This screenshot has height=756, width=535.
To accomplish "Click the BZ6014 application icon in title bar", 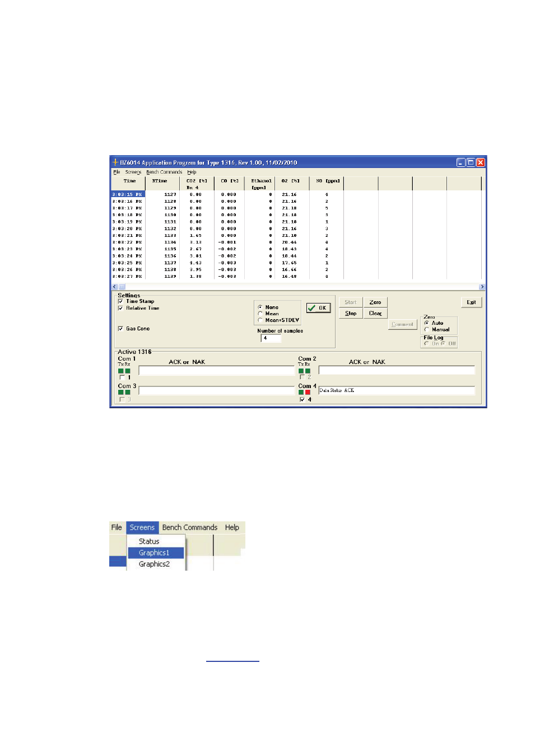I will 115,162.
